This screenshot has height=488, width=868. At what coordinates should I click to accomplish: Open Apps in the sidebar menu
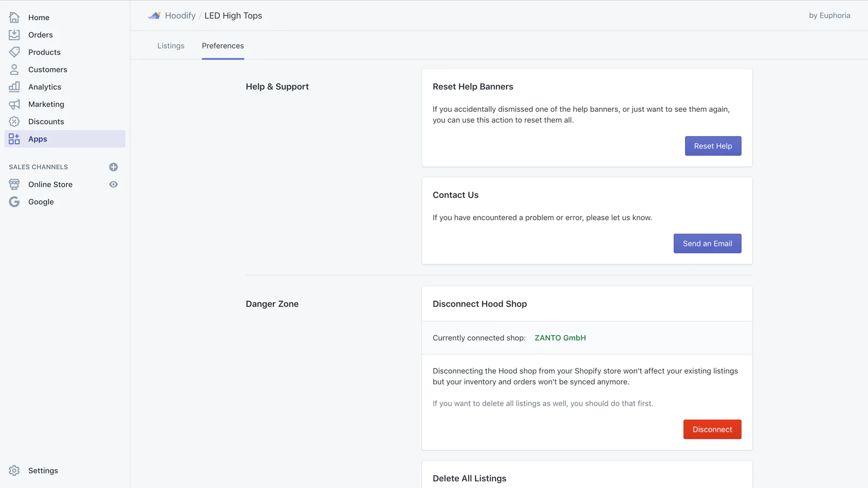[37, 139]
